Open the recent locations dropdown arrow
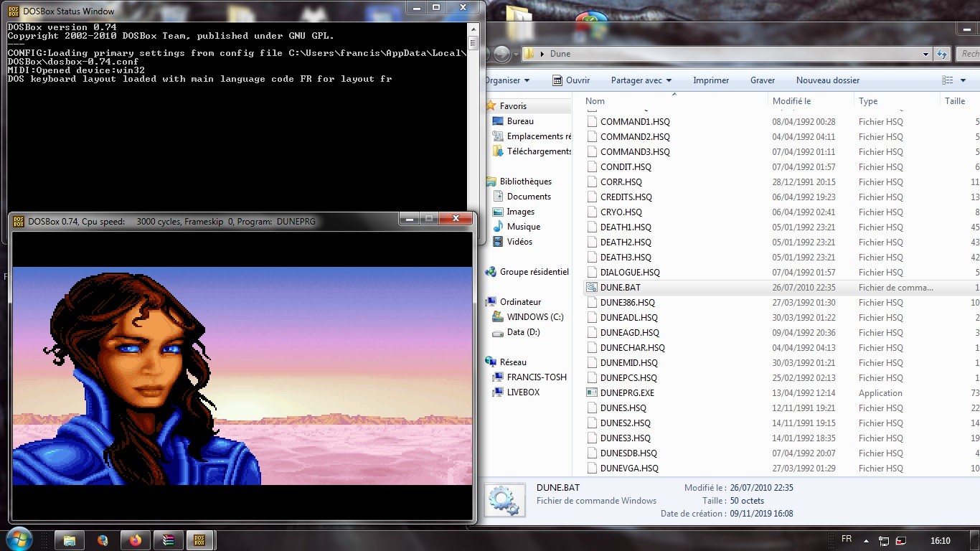Image resolution: width=980 pixels, height=551 pixels. (515, 55)
